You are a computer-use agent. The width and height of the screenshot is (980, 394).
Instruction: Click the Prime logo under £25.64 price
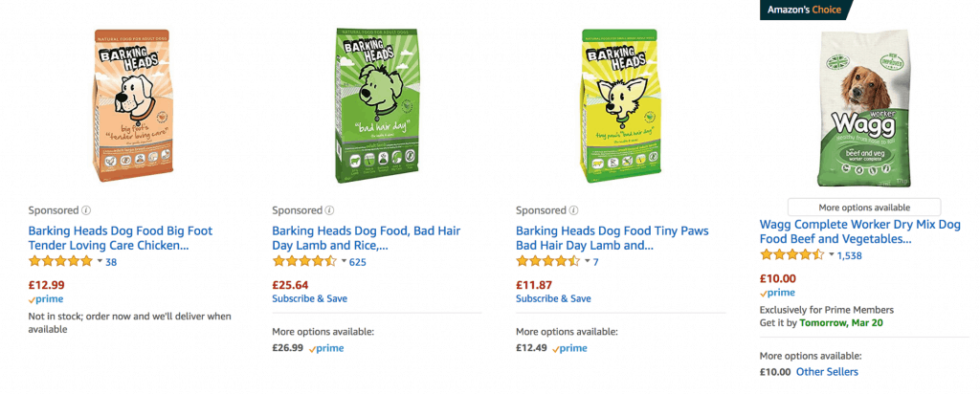tap(325, 349)
